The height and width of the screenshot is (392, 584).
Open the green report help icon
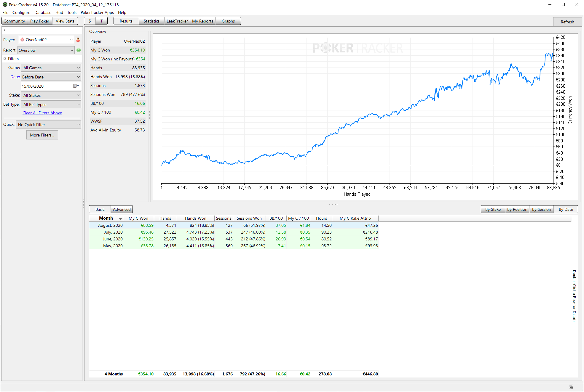point(79,50)
